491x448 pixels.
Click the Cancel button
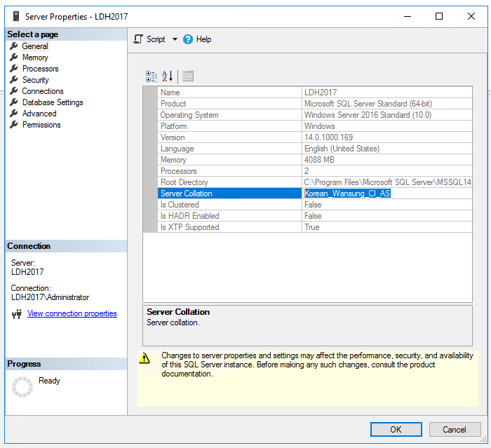click(x=455, y=430)
